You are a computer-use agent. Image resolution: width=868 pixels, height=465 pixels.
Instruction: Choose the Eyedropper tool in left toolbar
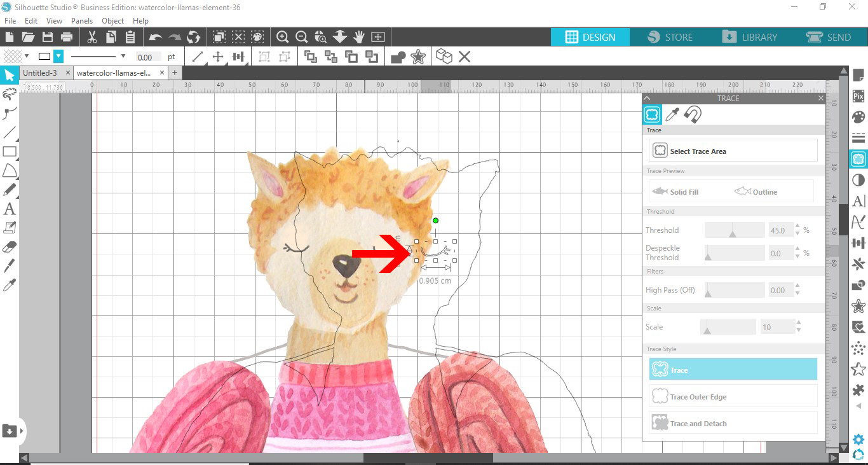pyautogui.click(x=10, y=285)
